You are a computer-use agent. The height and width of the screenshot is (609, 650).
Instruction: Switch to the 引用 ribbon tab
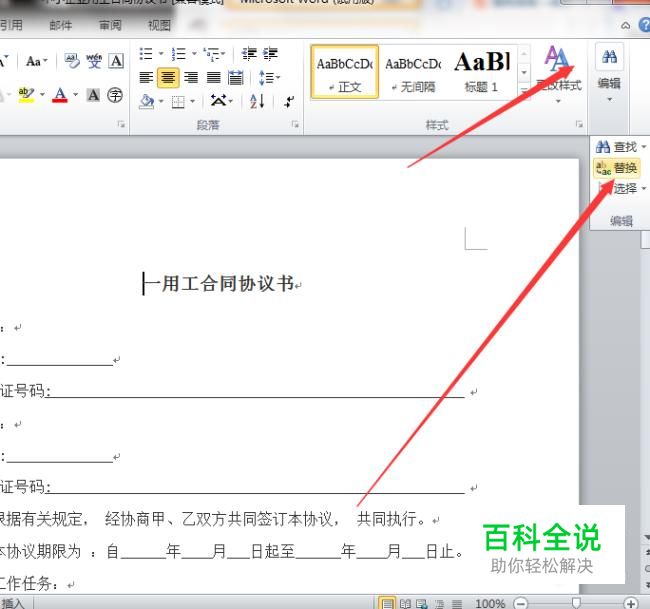[x=11, y=25]
